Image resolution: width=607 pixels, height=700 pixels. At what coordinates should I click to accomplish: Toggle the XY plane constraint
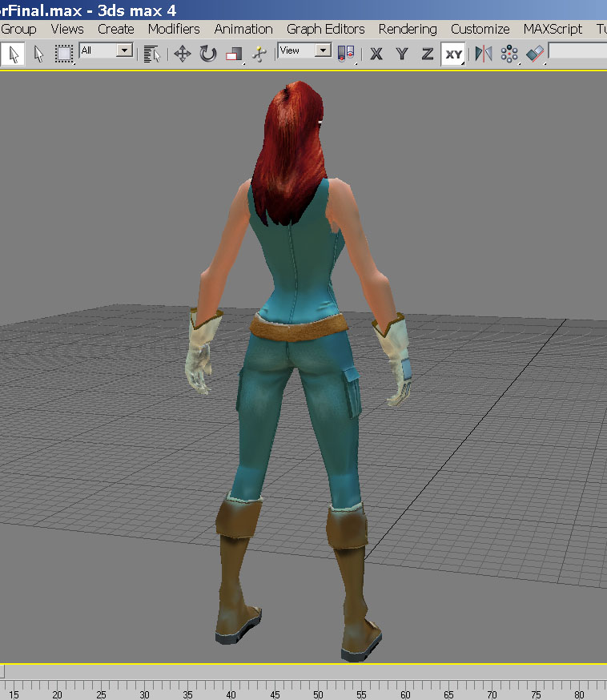pyautogui.click(x=454, y=54)
